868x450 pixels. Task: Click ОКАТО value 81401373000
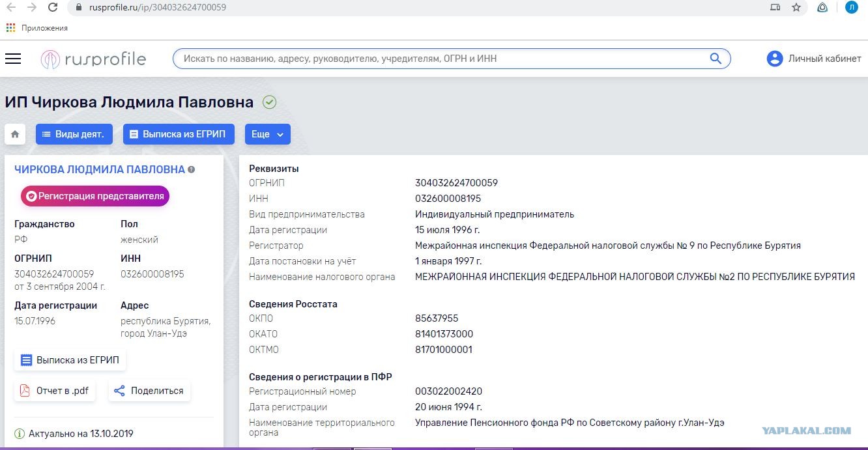[x=444, y=334]
